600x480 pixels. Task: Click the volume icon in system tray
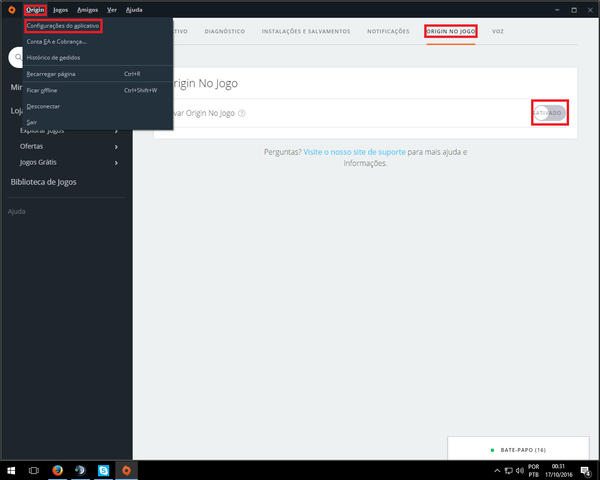click(x=520, y=470)
